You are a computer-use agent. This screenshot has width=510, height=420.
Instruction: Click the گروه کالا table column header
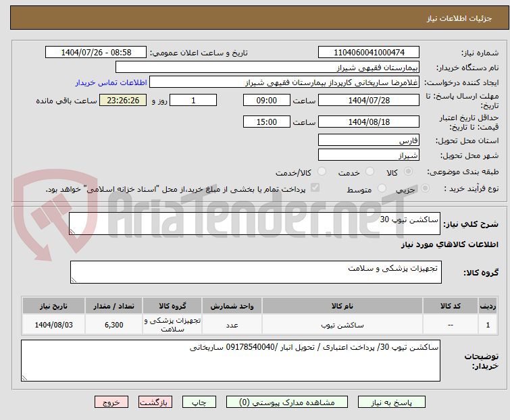click(172, 306)
